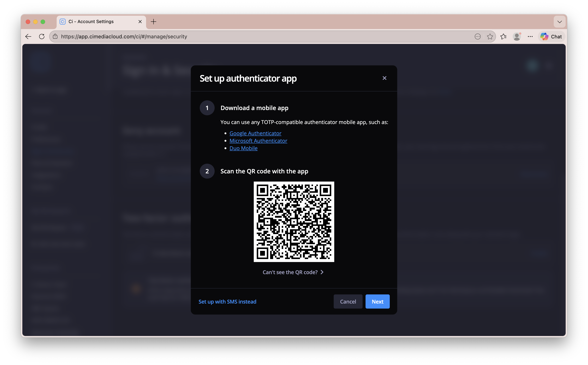Reload the page
The height and width of the screenshot is (365, 588).
click(x=42, y=36)
